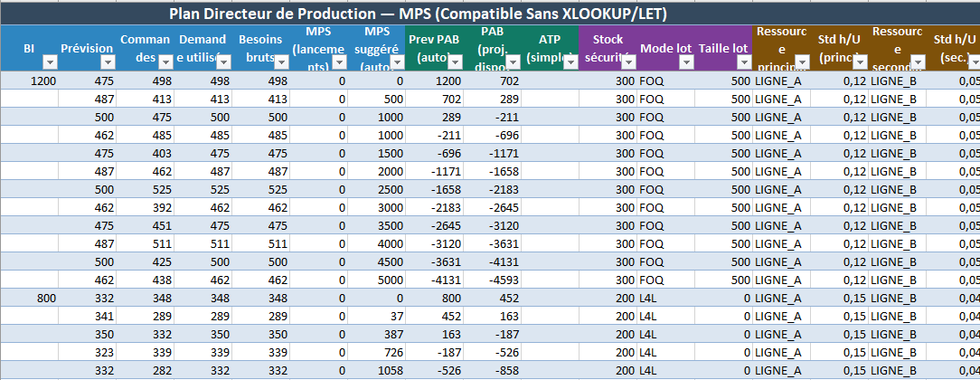Viewport: 980px width, 380px height.
Task: Select the PAB cell showing -4593
Action: click(x=493, y=280)
